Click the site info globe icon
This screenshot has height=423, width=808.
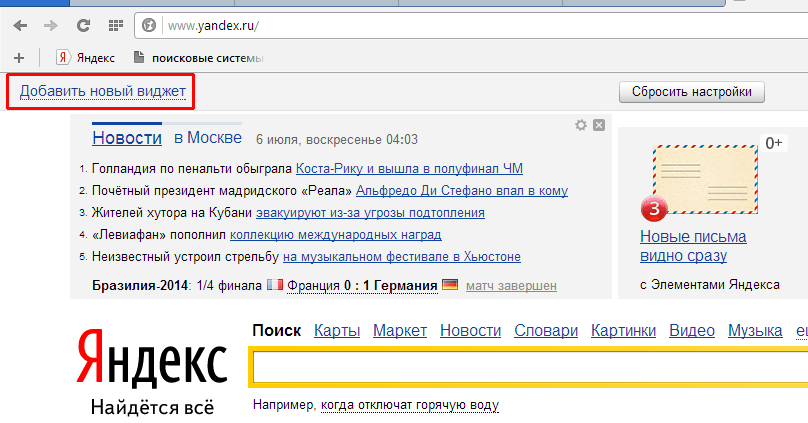pyautogui.click(x=149, y=25)
